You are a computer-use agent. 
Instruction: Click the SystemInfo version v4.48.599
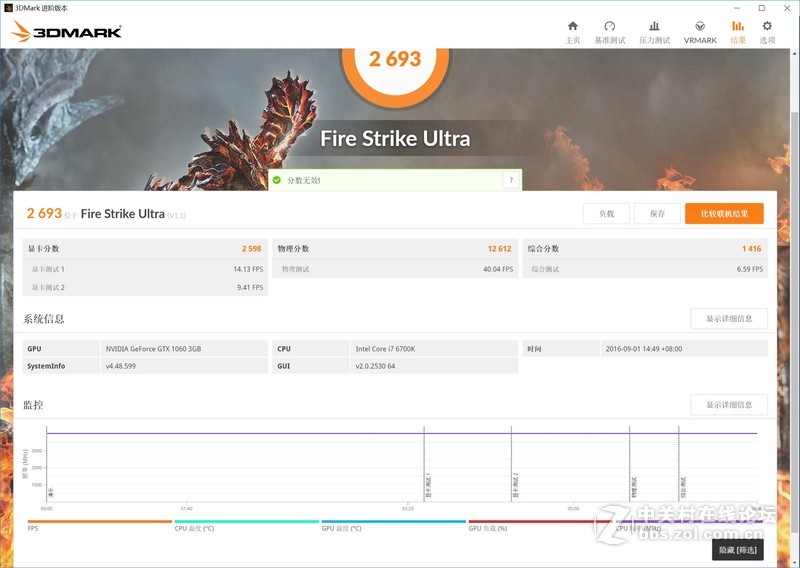pos(120,366)
